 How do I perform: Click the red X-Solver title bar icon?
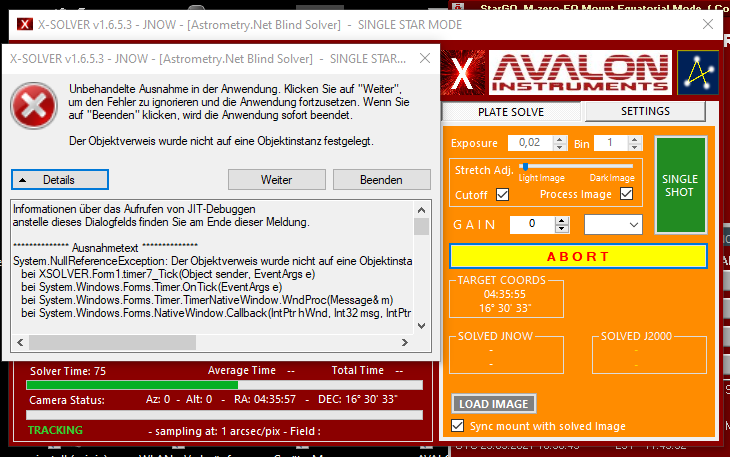pos(25,24)
